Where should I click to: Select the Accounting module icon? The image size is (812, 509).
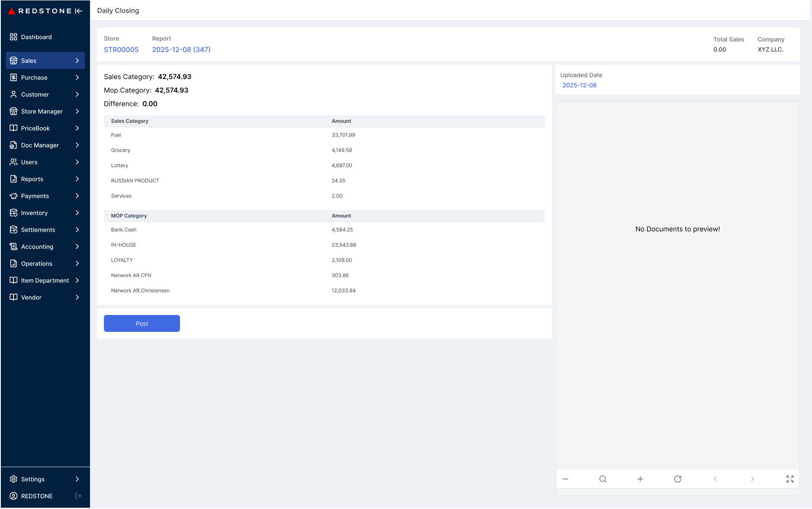pyautogui.click(x=13, y=246)
